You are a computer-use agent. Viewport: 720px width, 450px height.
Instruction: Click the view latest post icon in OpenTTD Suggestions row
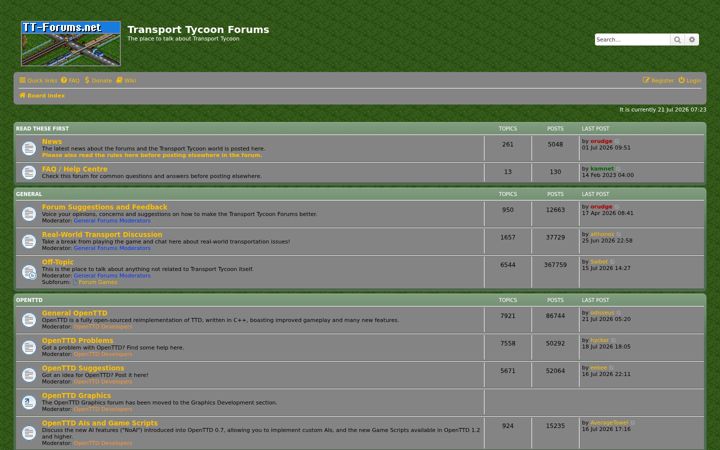612,368
